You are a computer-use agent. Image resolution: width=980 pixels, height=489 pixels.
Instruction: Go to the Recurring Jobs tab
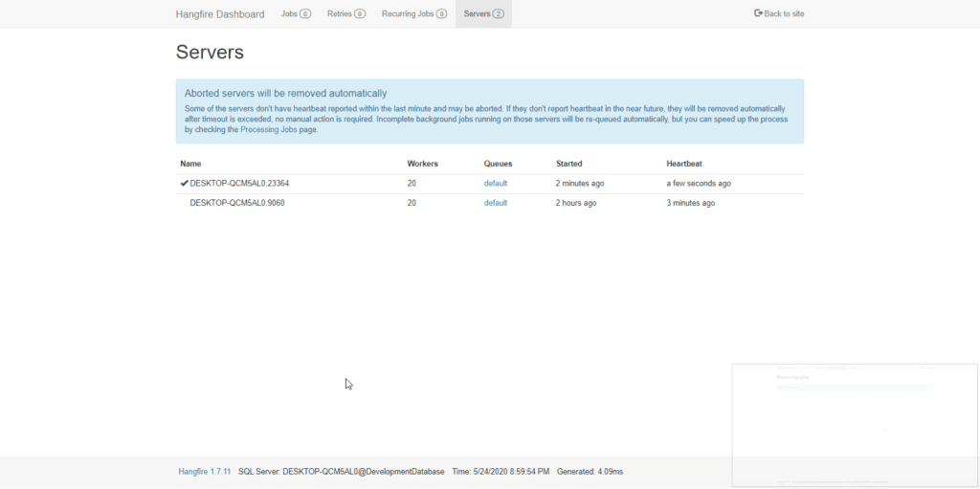(414, 13)
